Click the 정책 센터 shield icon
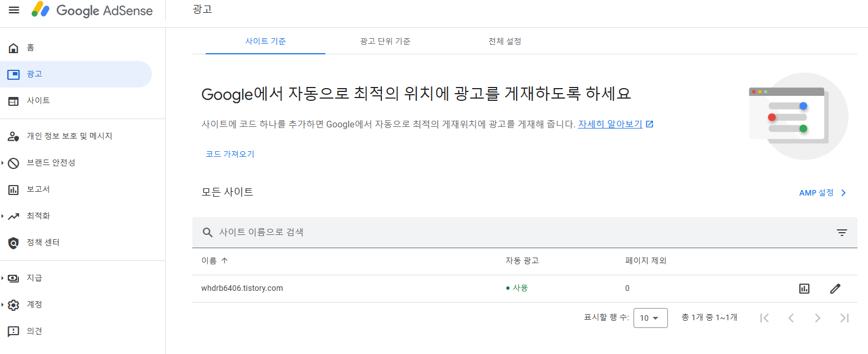 (13, 243)
